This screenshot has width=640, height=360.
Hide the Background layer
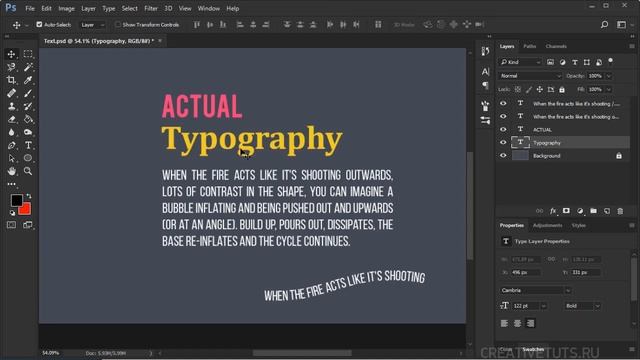(503, 156)
